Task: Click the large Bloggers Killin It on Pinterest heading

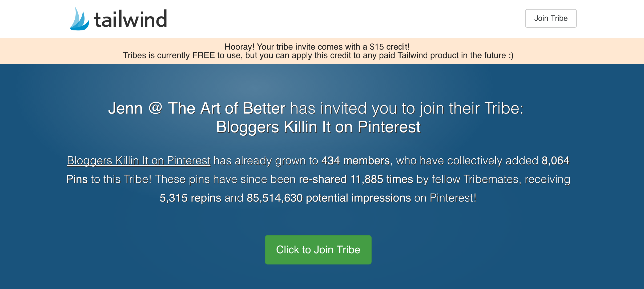Action: click(x=318, y=127)
